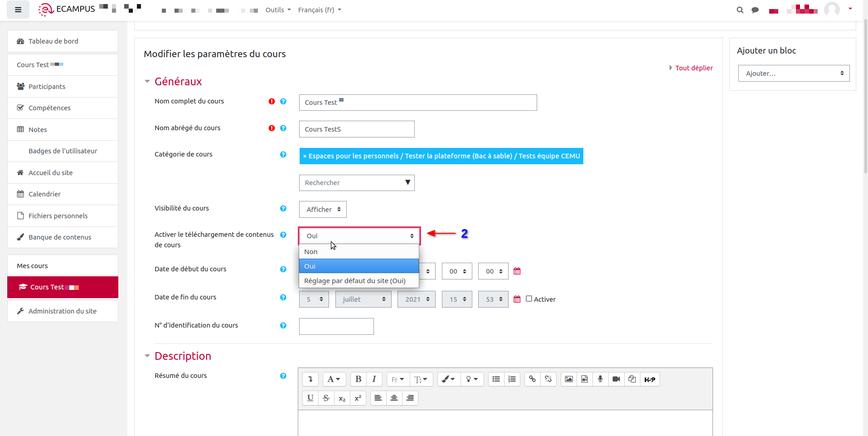
Task: Open Participants in the sidebar
Action: tap(47, 87)
